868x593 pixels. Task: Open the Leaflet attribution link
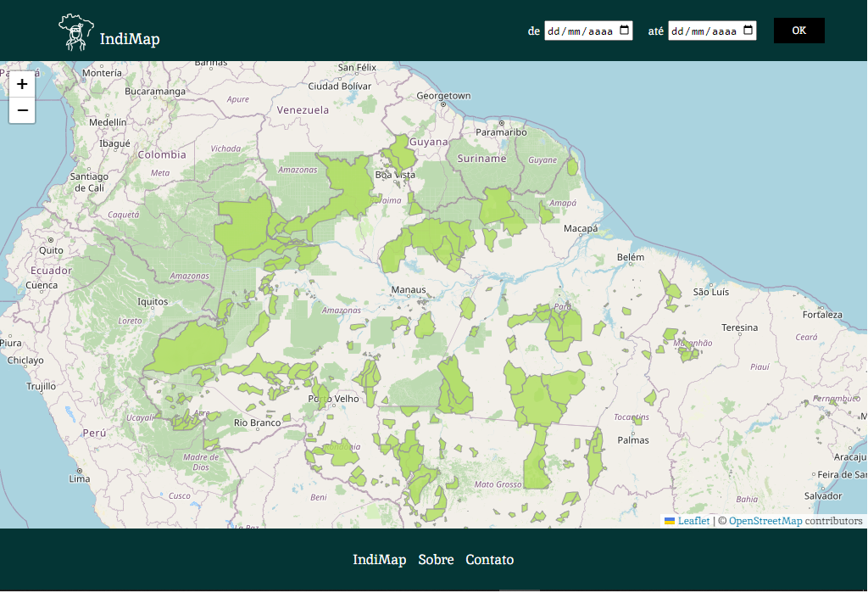[693, 521]
